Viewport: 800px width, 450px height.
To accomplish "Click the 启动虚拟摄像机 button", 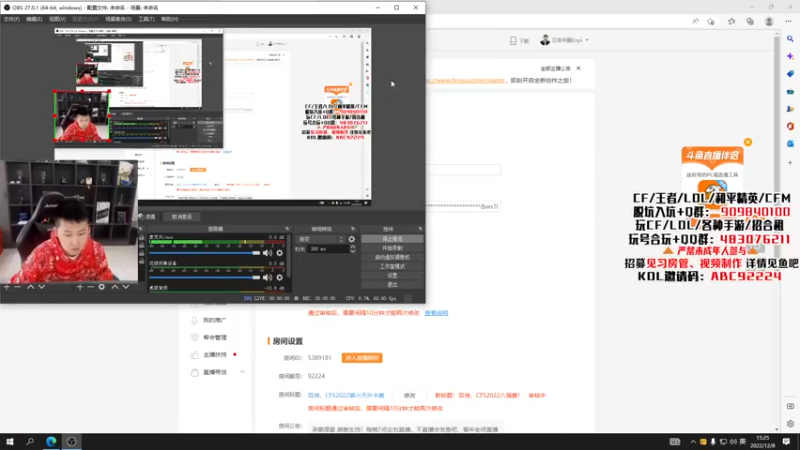I will pyautogui.click(x=392, y=257).
